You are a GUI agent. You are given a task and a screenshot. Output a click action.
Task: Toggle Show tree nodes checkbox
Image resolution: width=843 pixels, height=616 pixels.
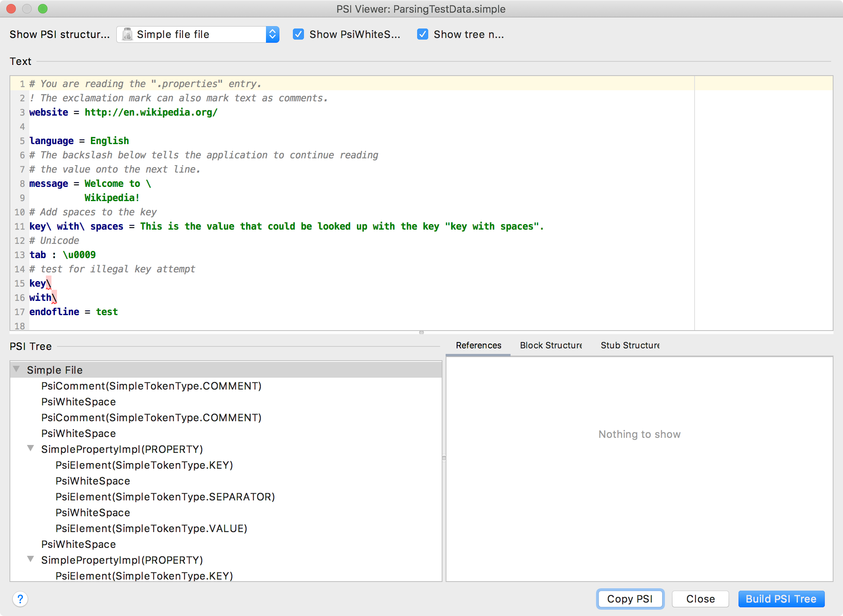click(x=423, y=34)
